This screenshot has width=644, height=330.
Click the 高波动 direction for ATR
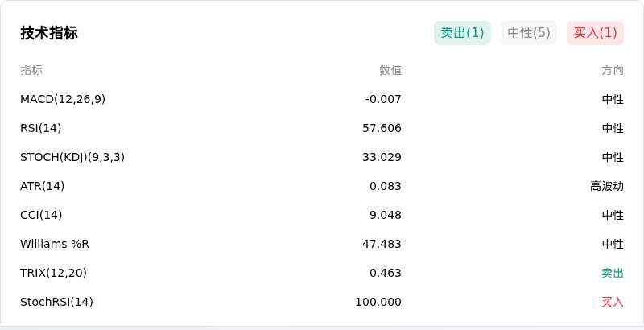(x=607, y=186)
